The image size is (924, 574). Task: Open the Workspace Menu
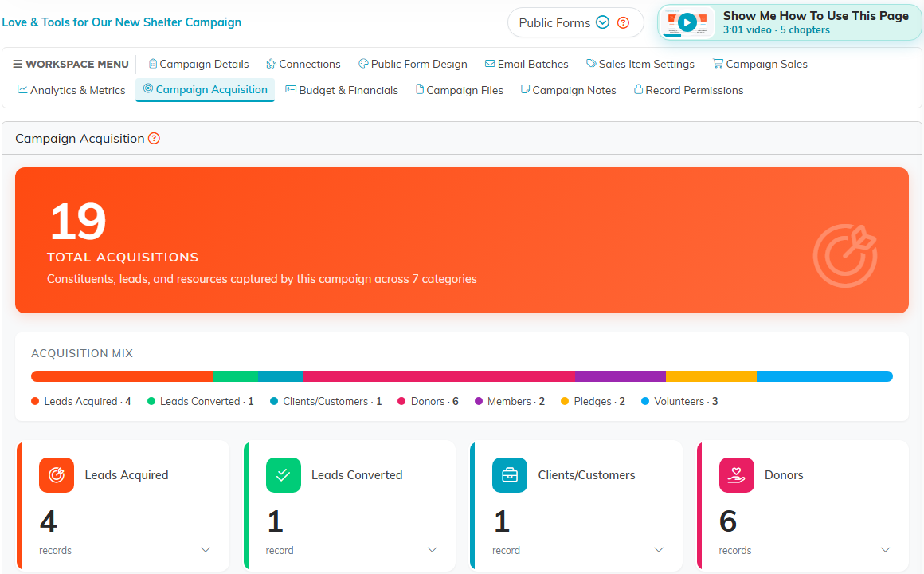click(71, 64)
